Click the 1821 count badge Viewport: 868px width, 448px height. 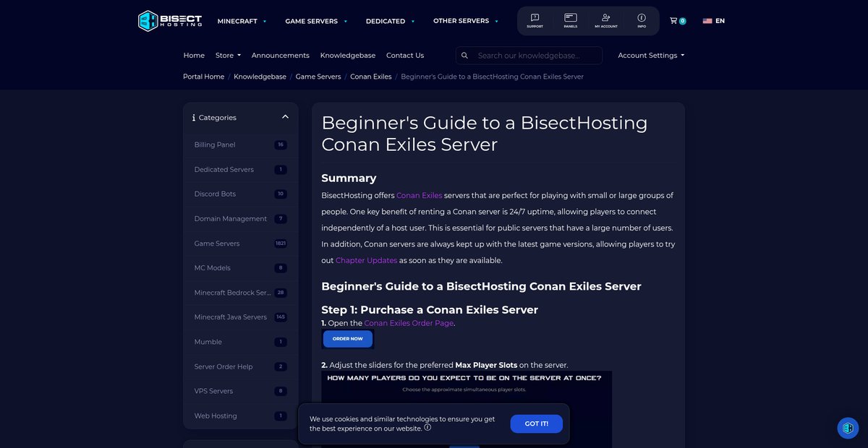281,244
